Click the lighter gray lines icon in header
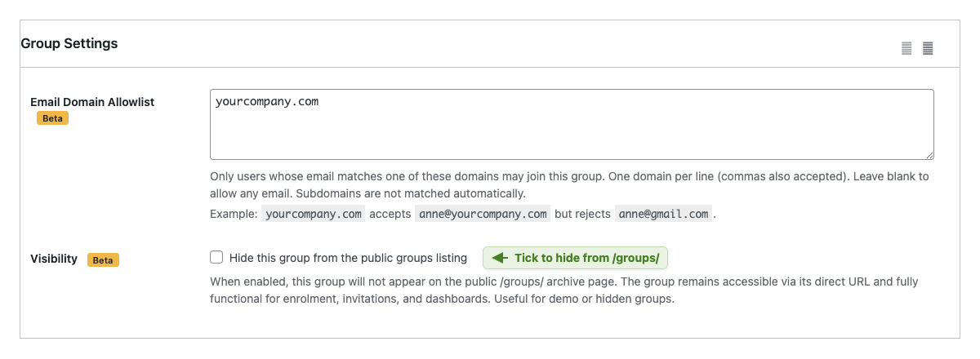The height and width of the screenshot is (359, 980). 906,48
